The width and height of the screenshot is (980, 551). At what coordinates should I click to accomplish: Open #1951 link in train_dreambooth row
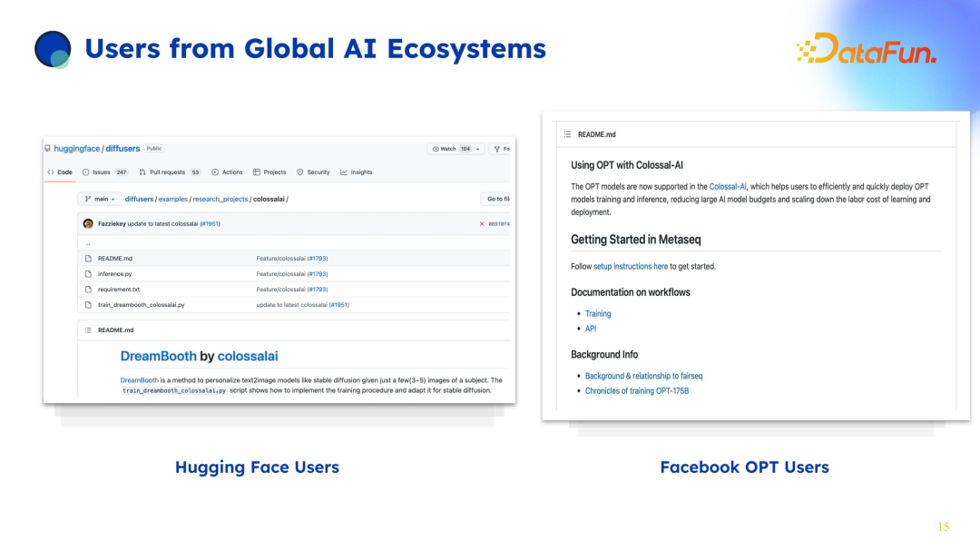pos(339,305)
